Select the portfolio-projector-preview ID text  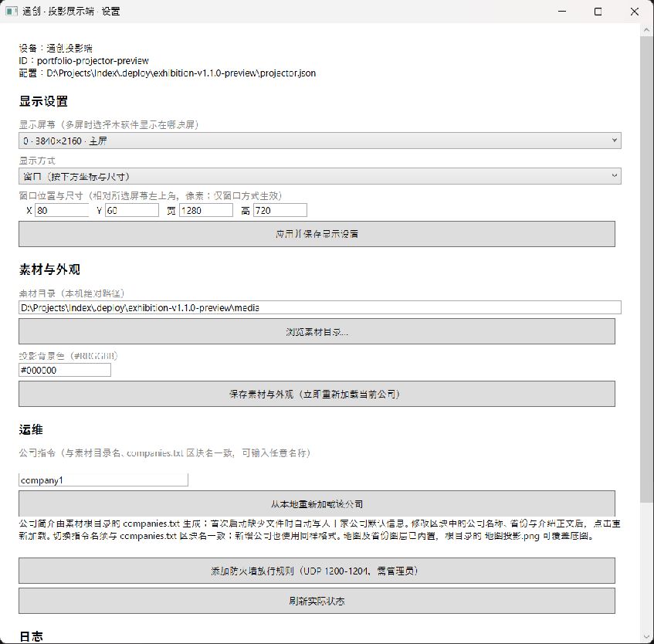click(x=93, y=60)
